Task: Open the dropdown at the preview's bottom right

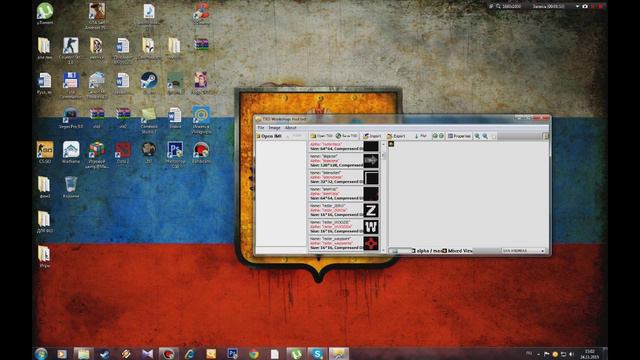Action: point(524,251)
